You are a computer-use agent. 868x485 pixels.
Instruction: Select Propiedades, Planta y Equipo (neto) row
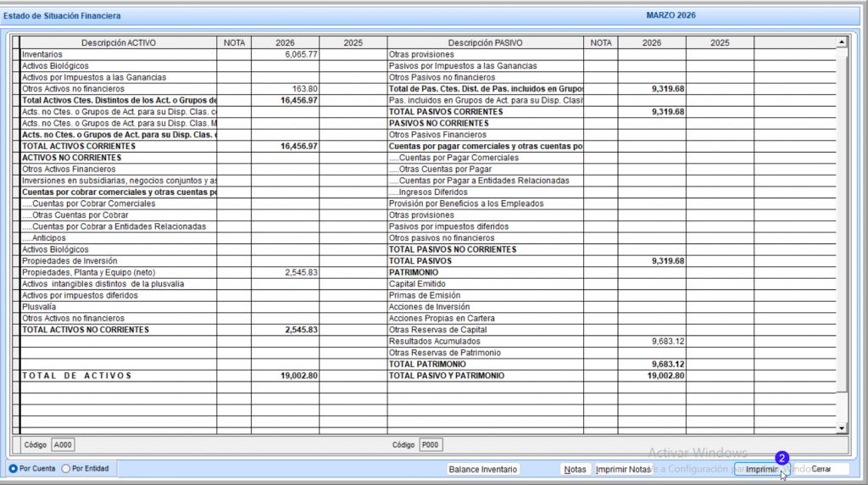119,272
